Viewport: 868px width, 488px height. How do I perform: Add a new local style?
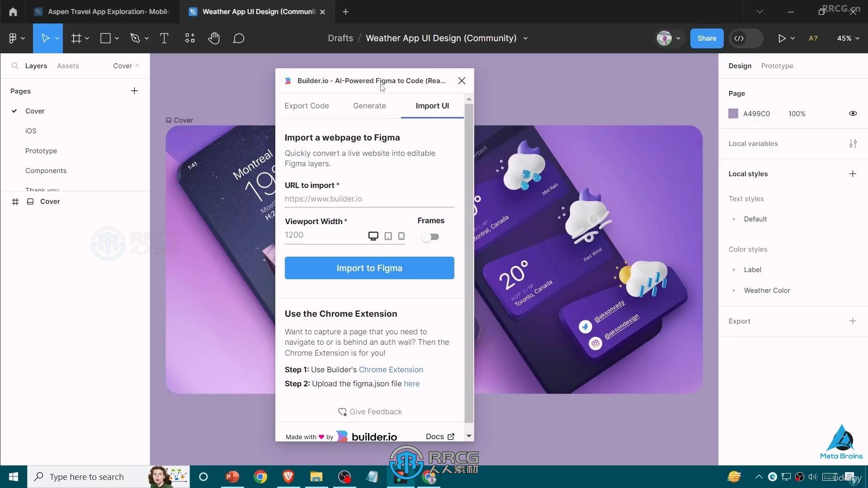pos(853,174)
